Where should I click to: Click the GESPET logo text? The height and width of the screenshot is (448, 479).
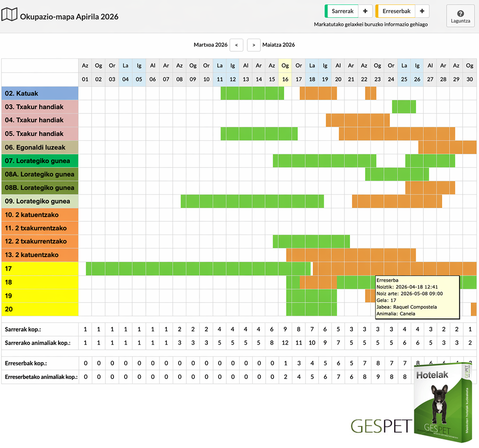click(381, 426)
